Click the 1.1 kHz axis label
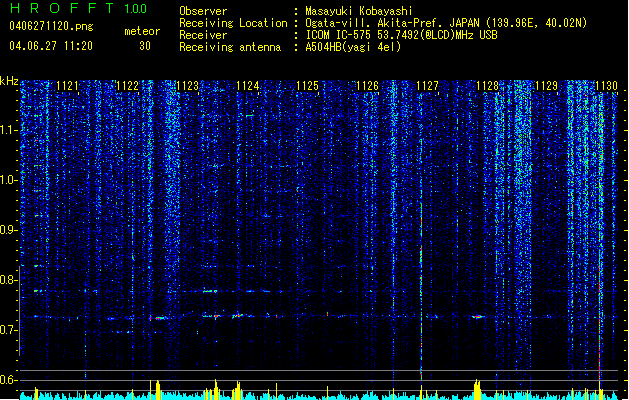This screenshot has height=400, width=629. click(x=9, y=130)
